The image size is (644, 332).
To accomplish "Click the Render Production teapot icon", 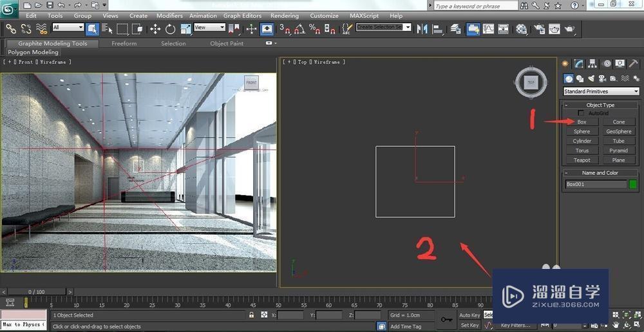I will point(570,29).
